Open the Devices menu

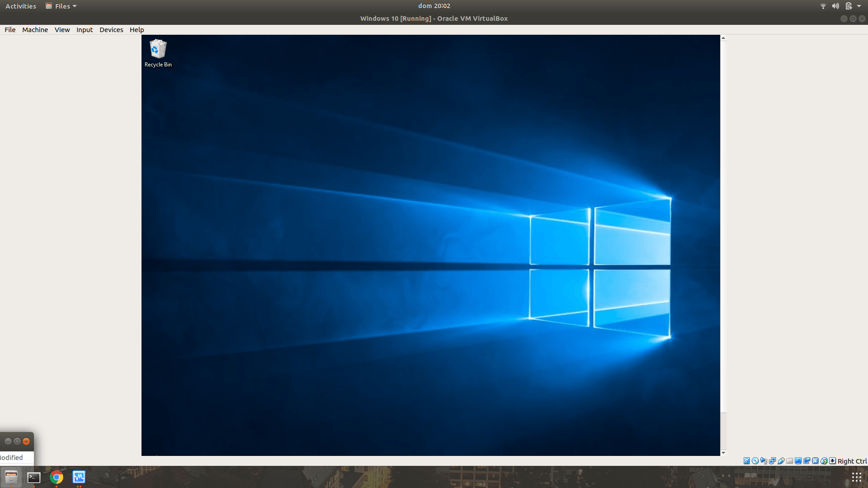point(111,30)
